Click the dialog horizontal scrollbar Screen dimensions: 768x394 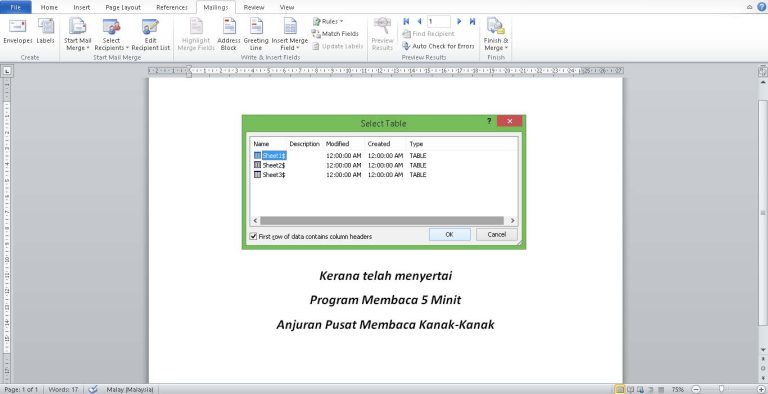coord(382,221)
